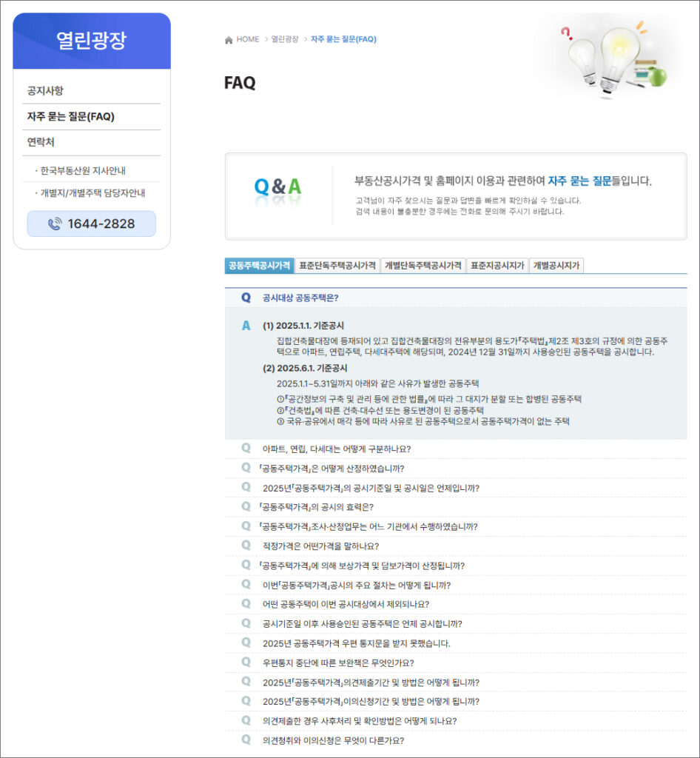Image resolution: width=700 pixels, height=758 pixels.
Task: Click the Q icon beside 우편통지 중단에 따른 보완책
Action: tap(246, 663)
